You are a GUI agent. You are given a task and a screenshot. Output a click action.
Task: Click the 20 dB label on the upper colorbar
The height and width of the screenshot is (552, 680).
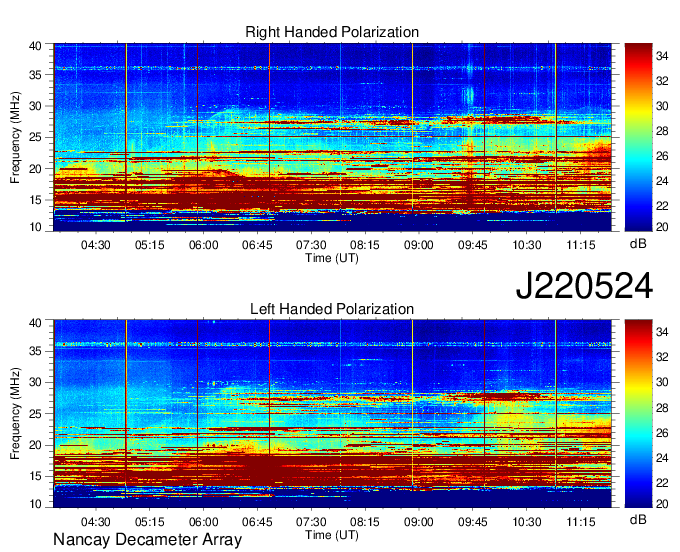(x=662, y=227)
